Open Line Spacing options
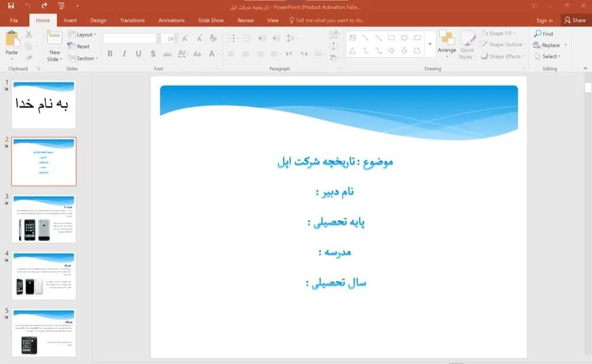Viewport: 592px width, 364px height. click(291, 38)
